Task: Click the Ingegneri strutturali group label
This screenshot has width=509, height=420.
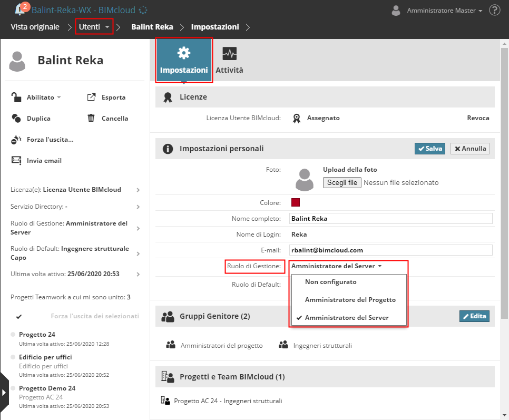Action: pos(322,346)
